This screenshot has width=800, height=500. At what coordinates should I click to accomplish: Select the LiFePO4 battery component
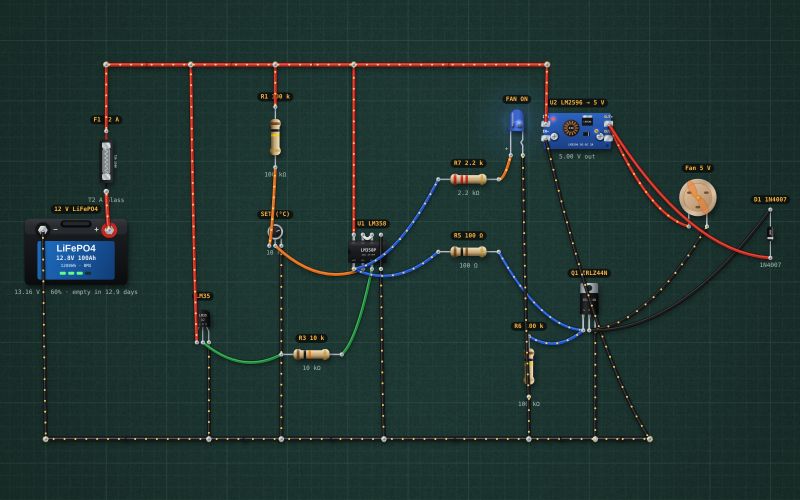[x=76, y=251]
